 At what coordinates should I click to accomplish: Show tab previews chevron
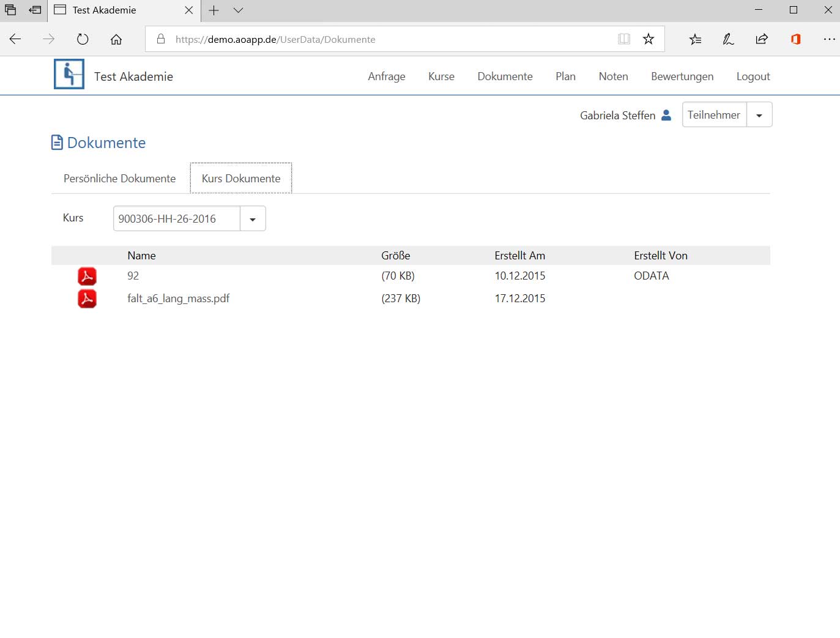tap(239, 10)
